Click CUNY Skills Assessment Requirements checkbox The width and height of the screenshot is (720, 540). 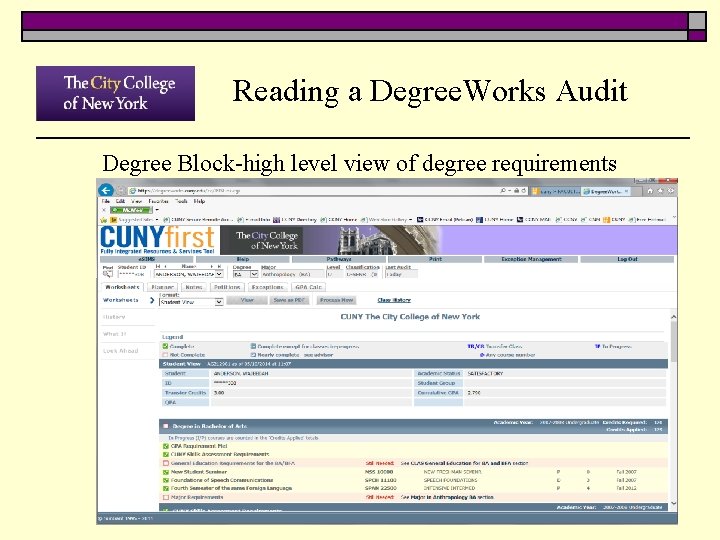coord(166,454)
